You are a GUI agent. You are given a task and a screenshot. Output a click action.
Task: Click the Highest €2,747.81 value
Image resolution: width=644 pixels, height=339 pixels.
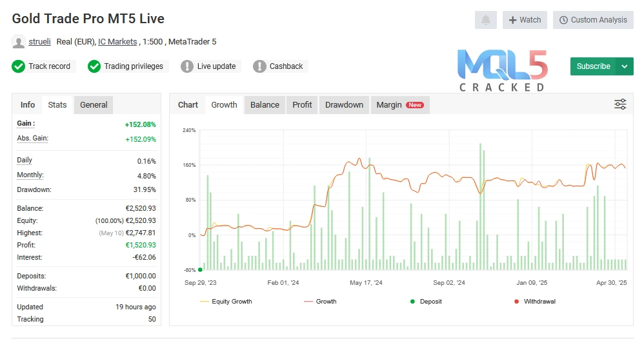click(141, 233)
